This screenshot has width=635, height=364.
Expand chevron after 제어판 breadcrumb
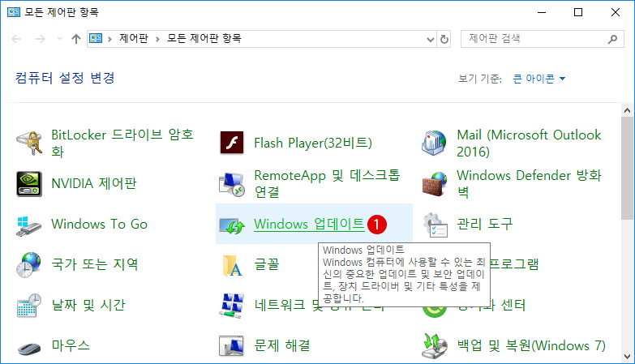pyautogui.click(x=157, y=39)
